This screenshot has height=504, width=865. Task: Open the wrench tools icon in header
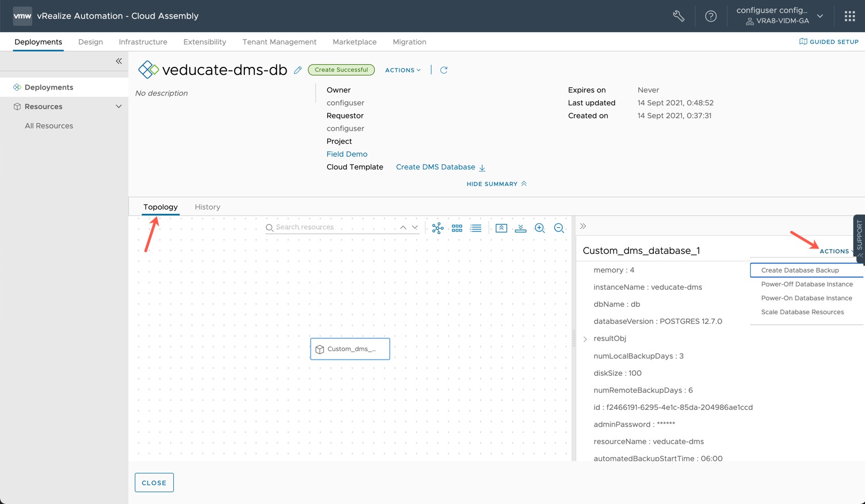tap(678, 16)
